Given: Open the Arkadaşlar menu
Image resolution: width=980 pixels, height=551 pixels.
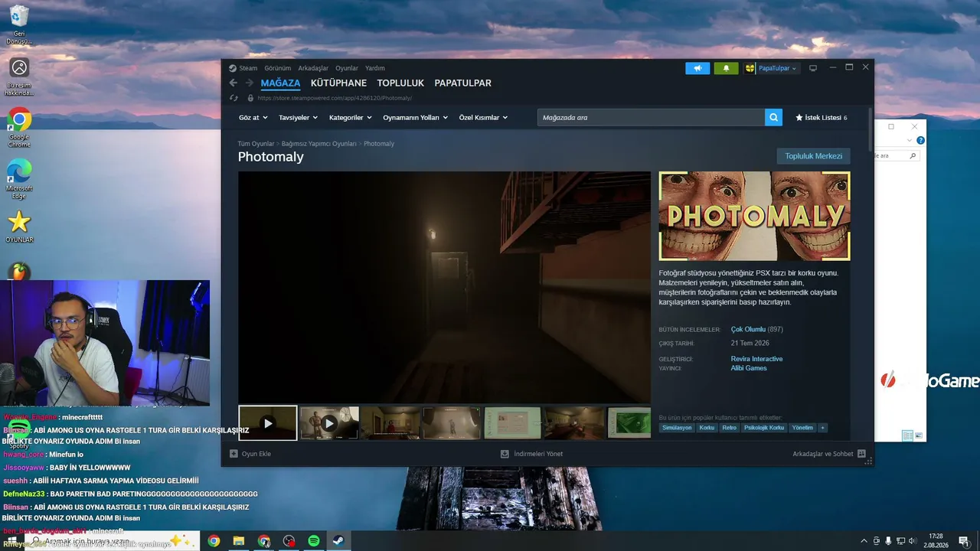Looking at the screenshot, I should point(313,68).
